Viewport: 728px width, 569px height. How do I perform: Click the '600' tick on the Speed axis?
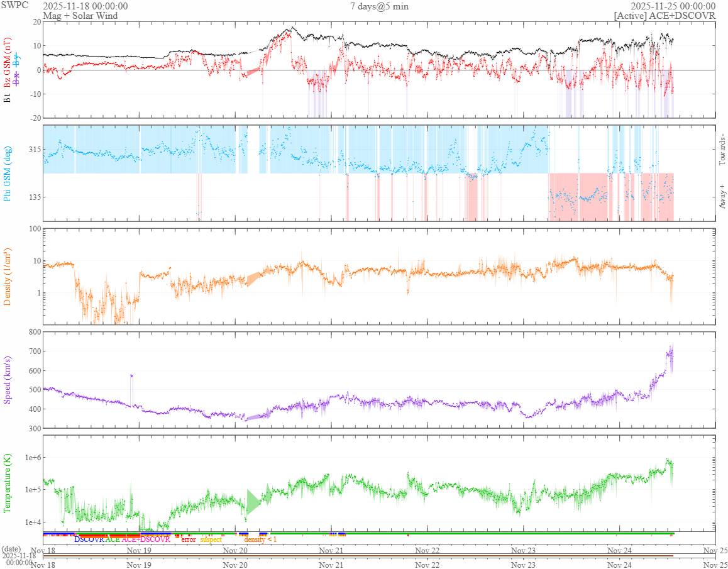(35, 371)
